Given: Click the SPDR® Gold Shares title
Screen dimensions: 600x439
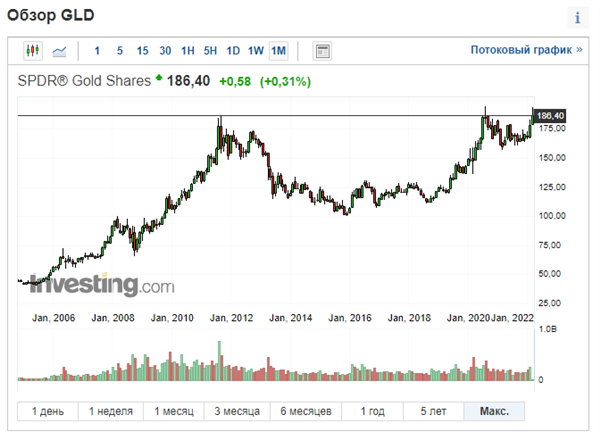Looking at the screenshot, I should point(84,81).
